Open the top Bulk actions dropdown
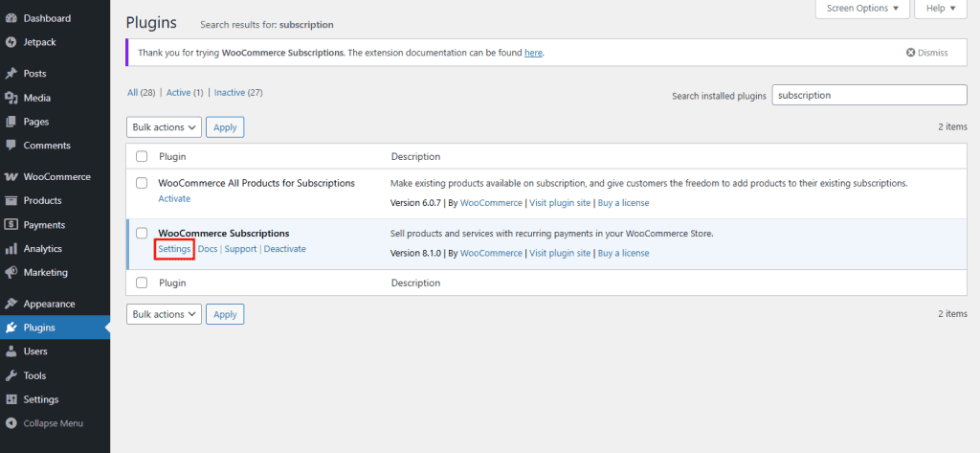 164,127
